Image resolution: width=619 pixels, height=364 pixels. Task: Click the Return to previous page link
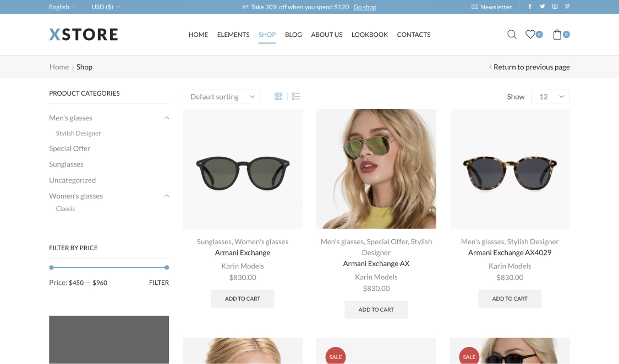coord(531,67)
